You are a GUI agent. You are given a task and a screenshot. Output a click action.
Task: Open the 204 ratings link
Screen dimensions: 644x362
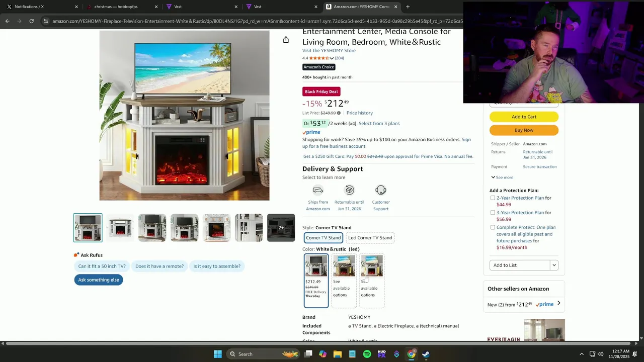pyautogui.click(x=340, y=58)
